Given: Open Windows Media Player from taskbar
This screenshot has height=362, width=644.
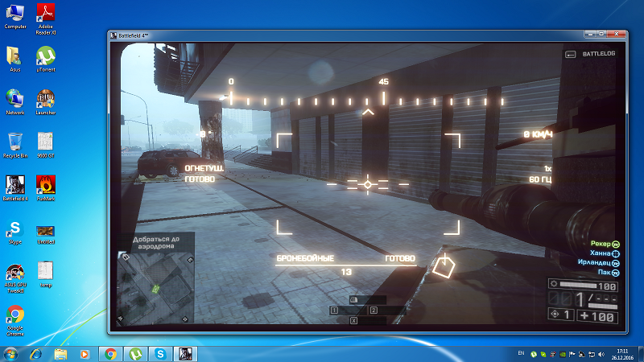Looking at the screenshot, I should pos(85,354).
